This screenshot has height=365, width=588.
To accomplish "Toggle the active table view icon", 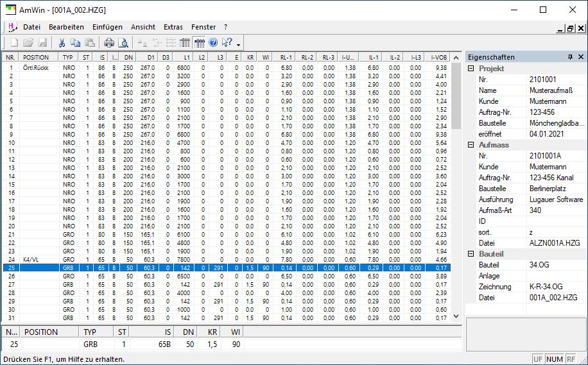I will coord(199,43).
